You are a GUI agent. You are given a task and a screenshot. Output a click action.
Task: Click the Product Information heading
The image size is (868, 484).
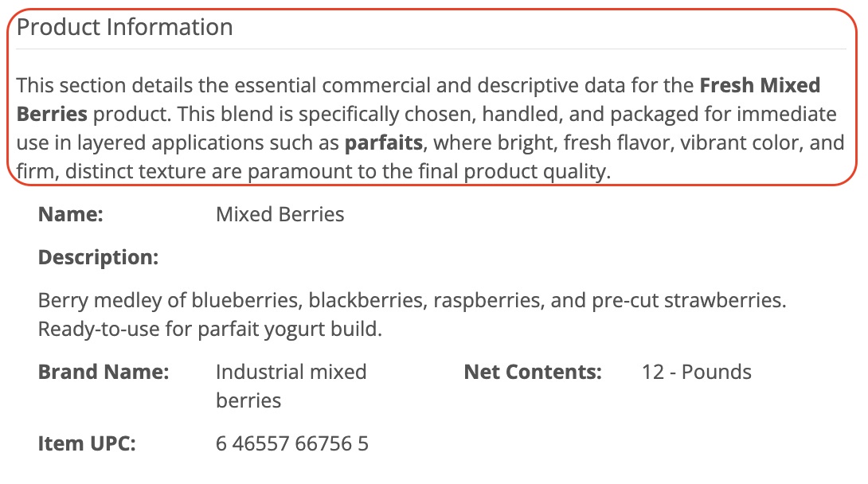pyautogui.click(x=125, y=27)
